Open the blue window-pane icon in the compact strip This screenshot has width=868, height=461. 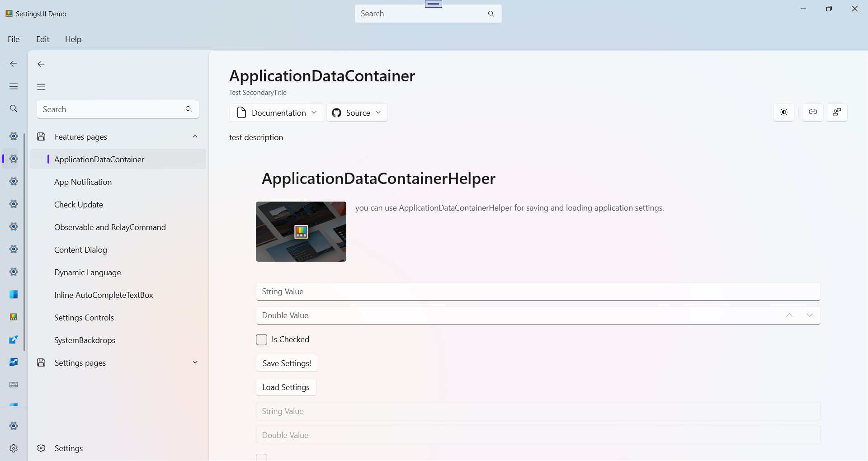(14, 294)
